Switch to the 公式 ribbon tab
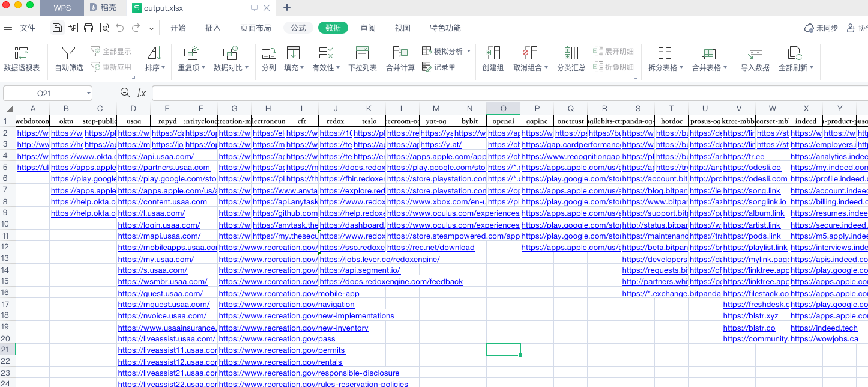The height and width of the screenshot is (387, 868). click(298, 28)
